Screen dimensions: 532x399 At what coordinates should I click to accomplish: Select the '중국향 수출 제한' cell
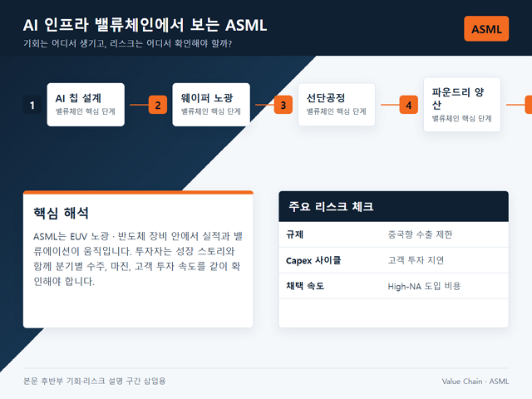(x=420, y=234)
